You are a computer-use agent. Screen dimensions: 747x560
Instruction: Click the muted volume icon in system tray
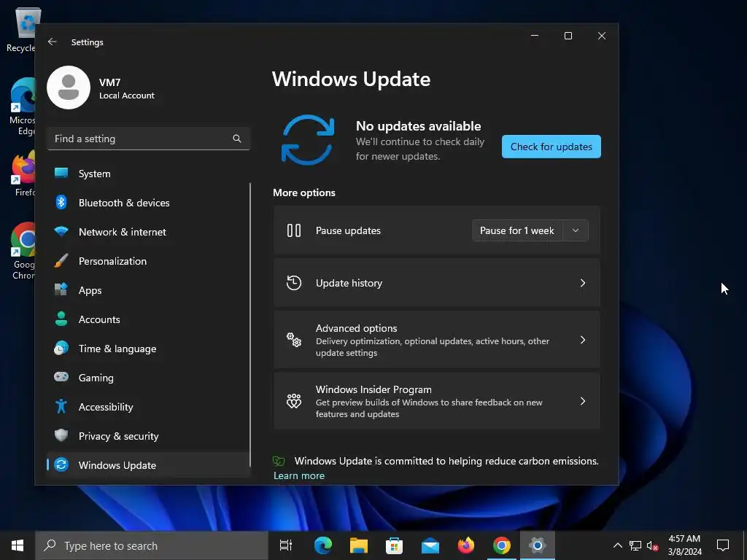(x=652, y=545)
